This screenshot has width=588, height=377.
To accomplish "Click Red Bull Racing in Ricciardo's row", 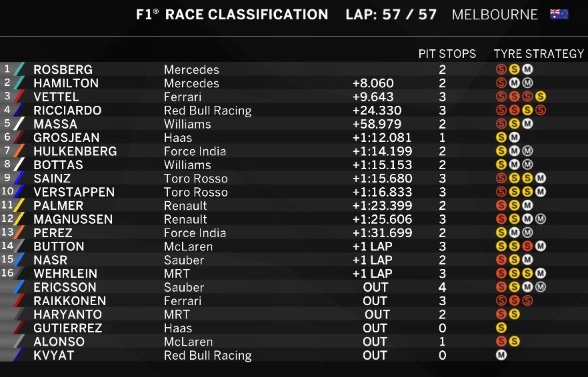I will click(x=207, y=111).
